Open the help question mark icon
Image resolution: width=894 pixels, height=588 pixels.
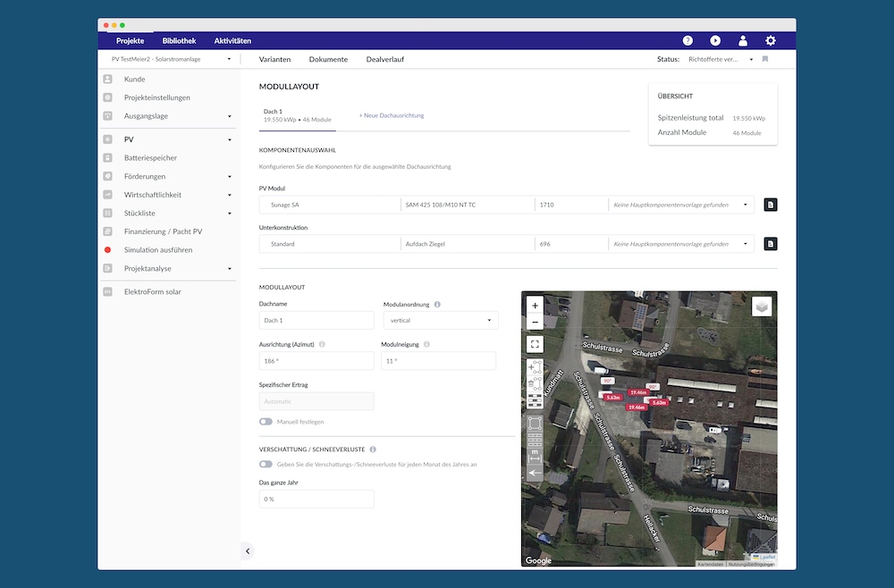coord(687,41)
